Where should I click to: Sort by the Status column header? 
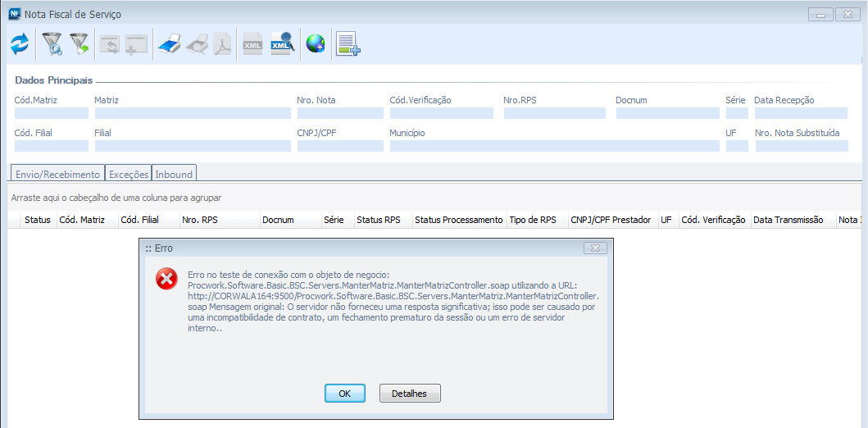click(39, 220)
